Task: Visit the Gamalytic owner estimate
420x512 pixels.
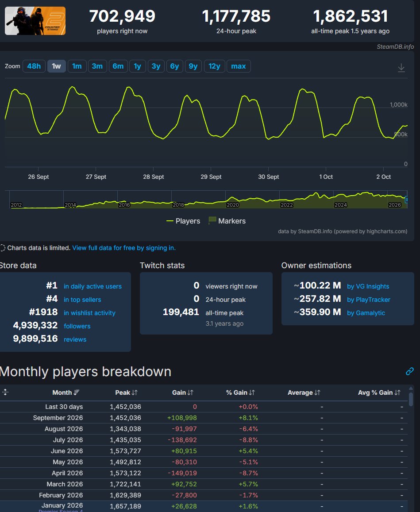Action: coord(366,313)
